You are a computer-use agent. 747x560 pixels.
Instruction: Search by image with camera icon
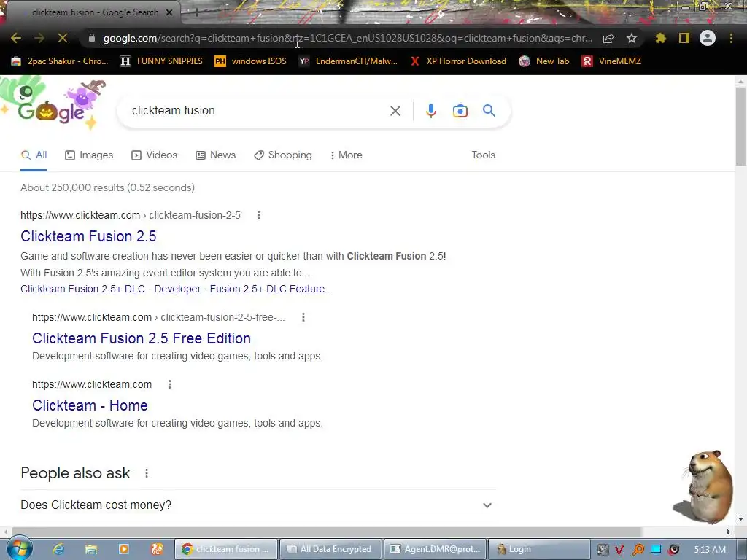point(460,111)
